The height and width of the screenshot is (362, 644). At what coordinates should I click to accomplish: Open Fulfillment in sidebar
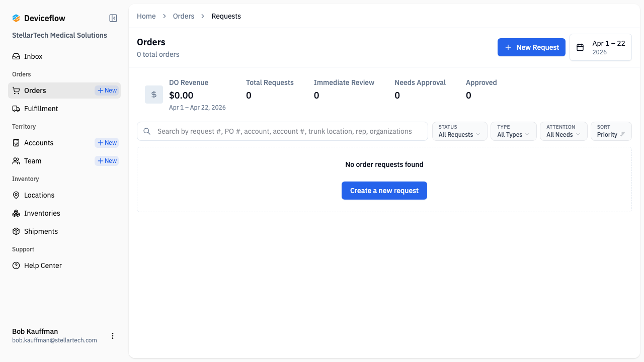64,109
